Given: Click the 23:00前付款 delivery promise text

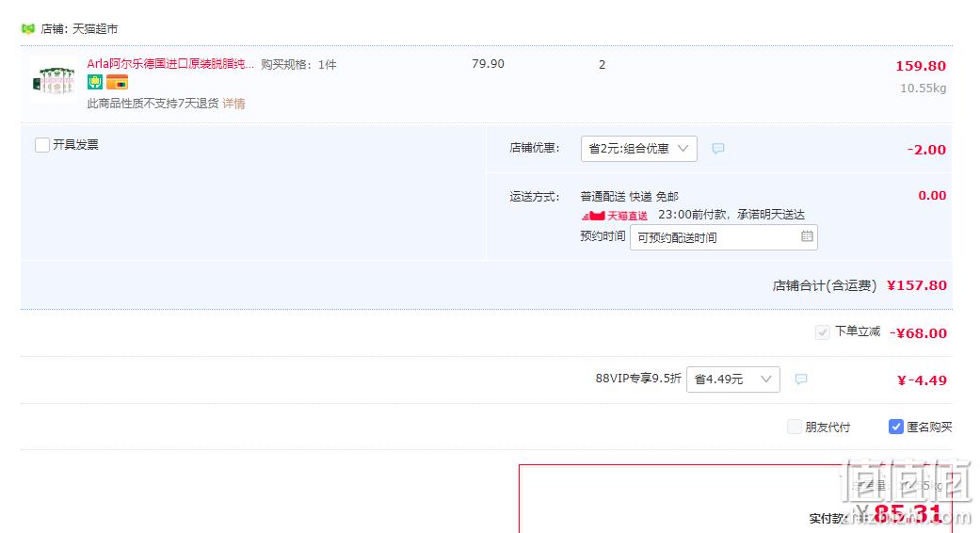Looking at the screenshot, I should point(731,215).
